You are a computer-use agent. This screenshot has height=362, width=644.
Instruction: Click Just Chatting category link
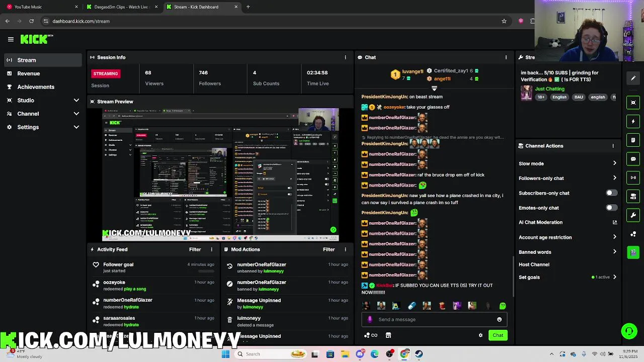549,89
